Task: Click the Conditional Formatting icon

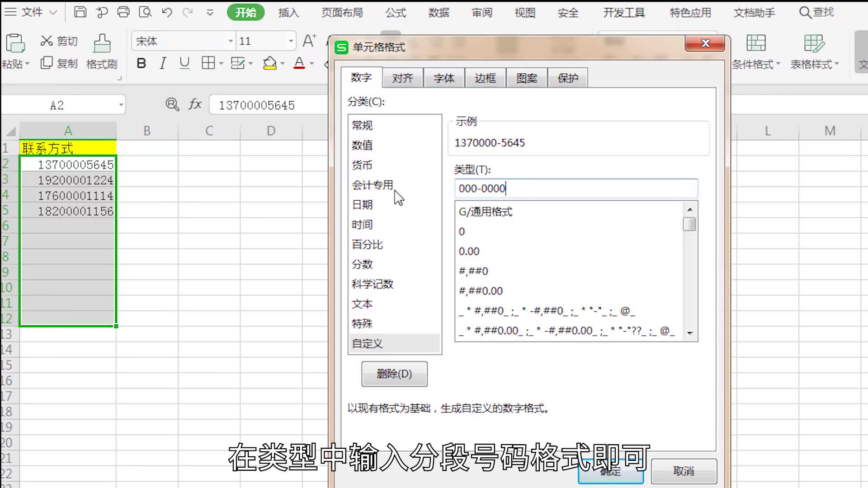Action: click(756, 43)
